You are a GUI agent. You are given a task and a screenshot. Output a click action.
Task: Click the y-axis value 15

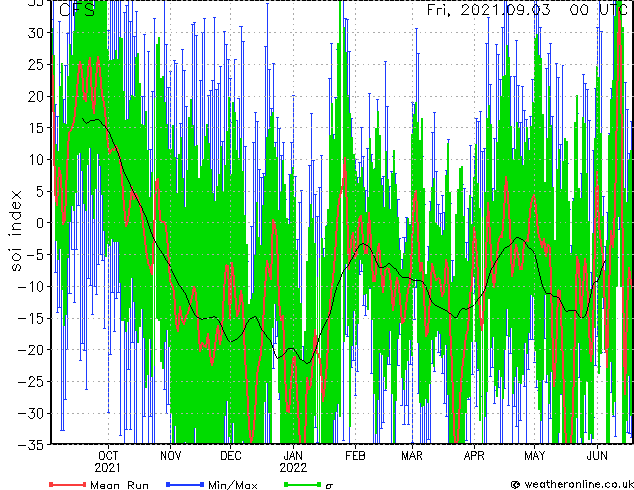click(35, 128)
